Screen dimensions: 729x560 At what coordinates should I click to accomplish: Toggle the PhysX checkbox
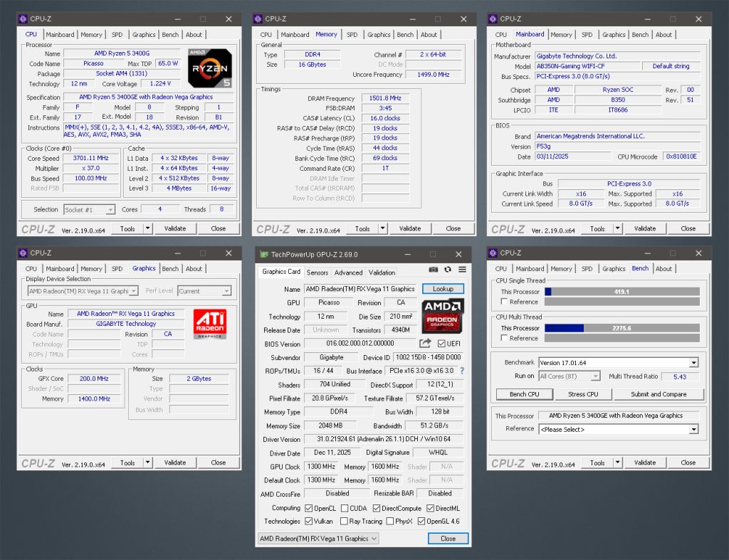(x=390, y=521)
